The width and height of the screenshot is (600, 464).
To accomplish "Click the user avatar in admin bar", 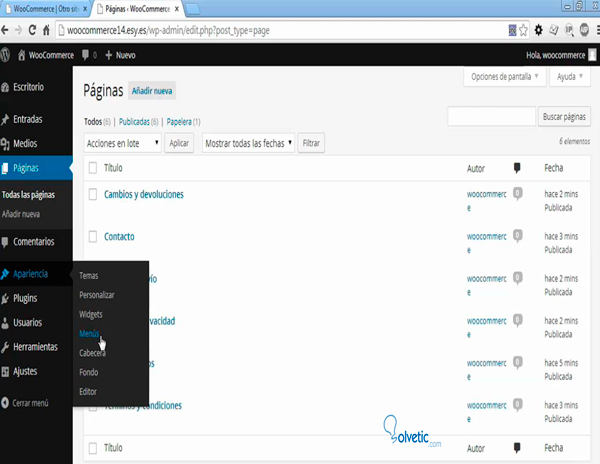I will pos(592,55).
